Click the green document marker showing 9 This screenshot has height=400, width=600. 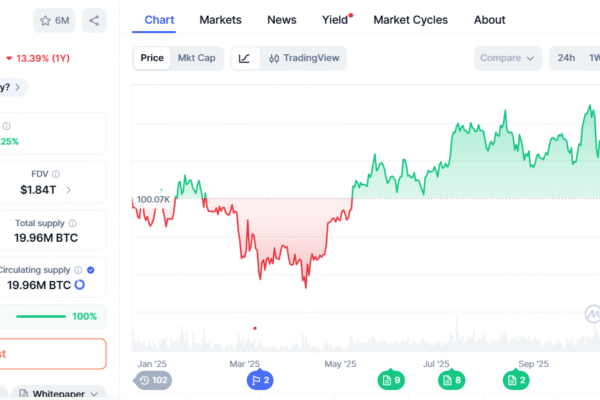[390, 380]
